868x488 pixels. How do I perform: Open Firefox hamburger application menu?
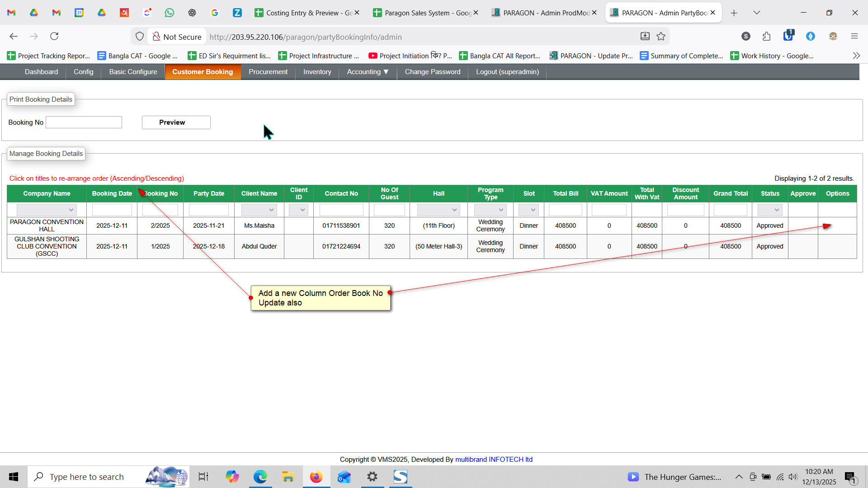pos(854,36)
